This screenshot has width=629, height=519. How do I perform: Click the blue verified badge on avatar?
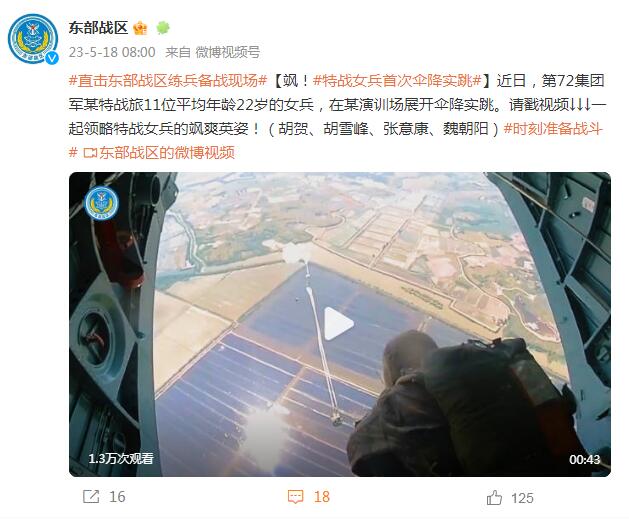(x=52, y=58)
